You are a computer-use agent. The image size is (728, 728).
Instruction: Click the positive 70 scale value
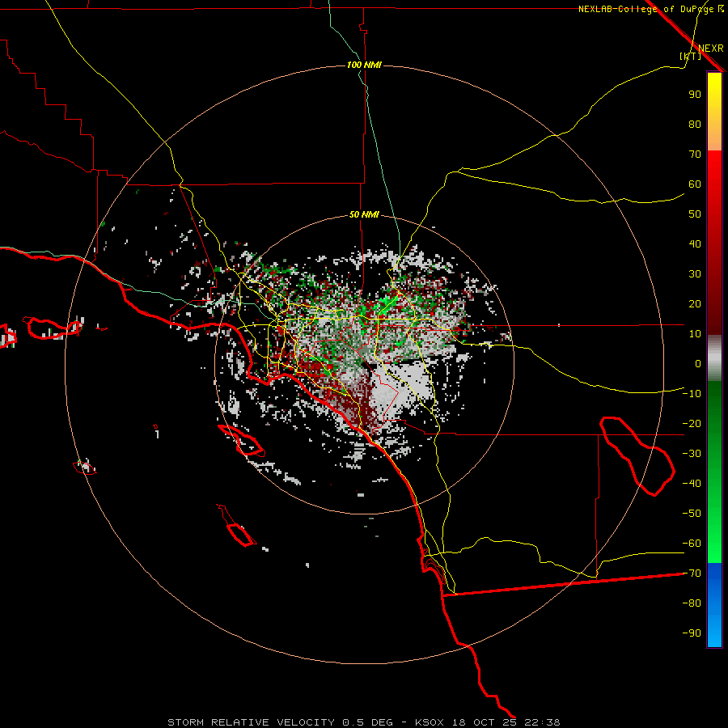pyautogui.click(x=695, y=154)
